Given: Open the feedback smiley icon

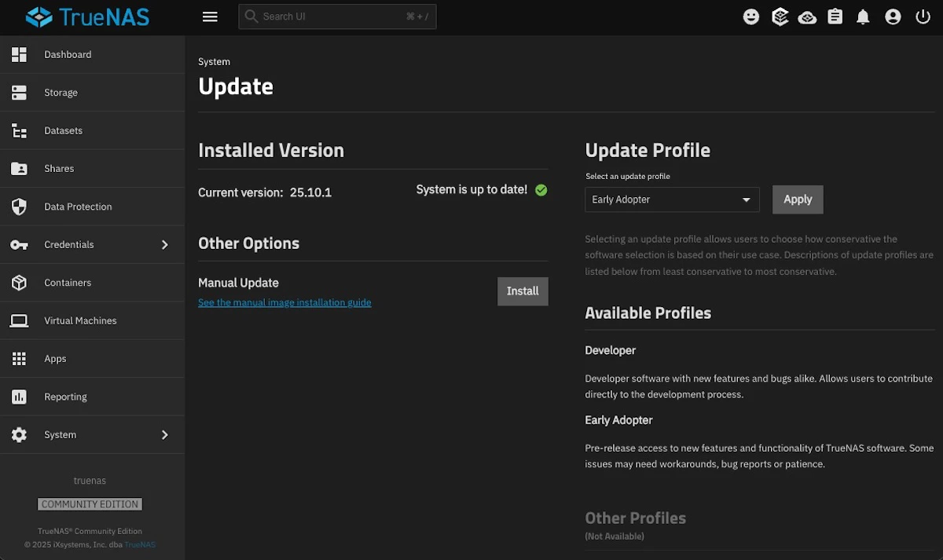Looking at the screenshot, I should click(750, 16).
